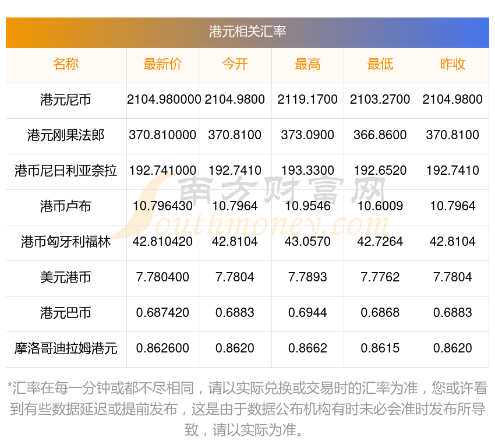Select 370.8100 under 昨收

click(x=452, y=135)
